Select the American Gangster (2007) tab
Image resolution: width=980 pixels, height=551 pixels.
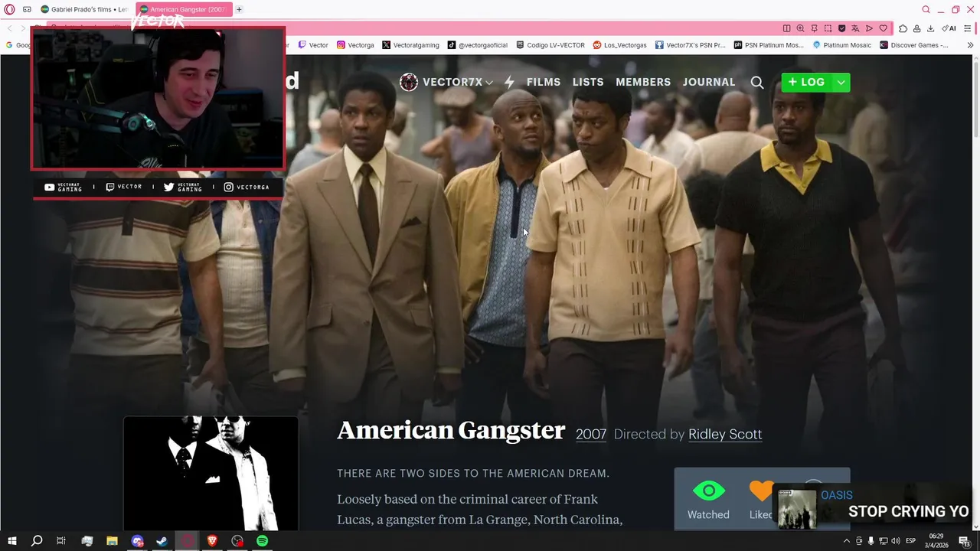click(x=182, y=9)
